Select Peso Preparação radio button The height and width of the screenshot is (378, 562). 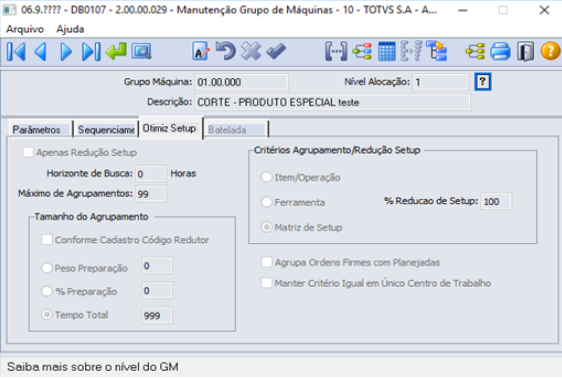tap(47, 268)
